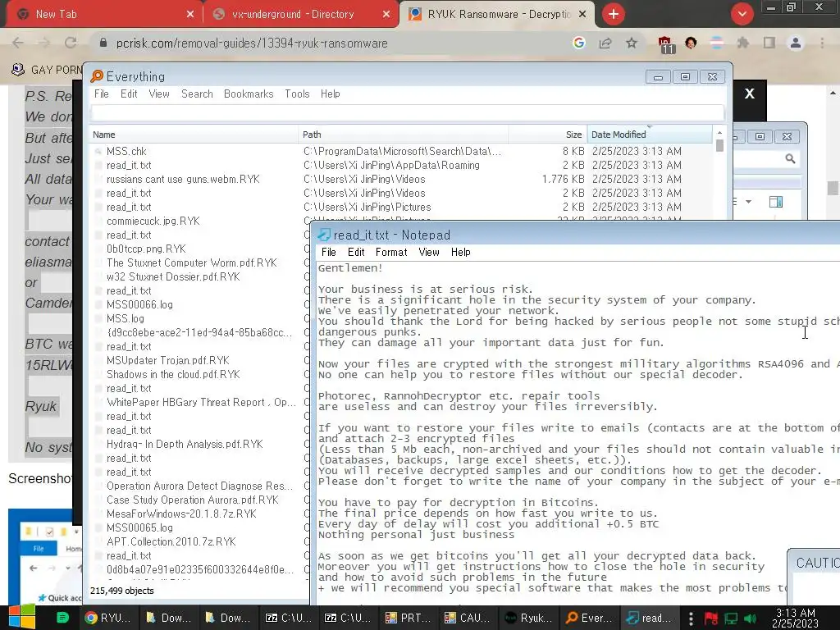Select MesaForWindows-20.1.8.7z.RYK file
Screen dimensions: 840x630
pyautogui.click(x=181, y=514)
